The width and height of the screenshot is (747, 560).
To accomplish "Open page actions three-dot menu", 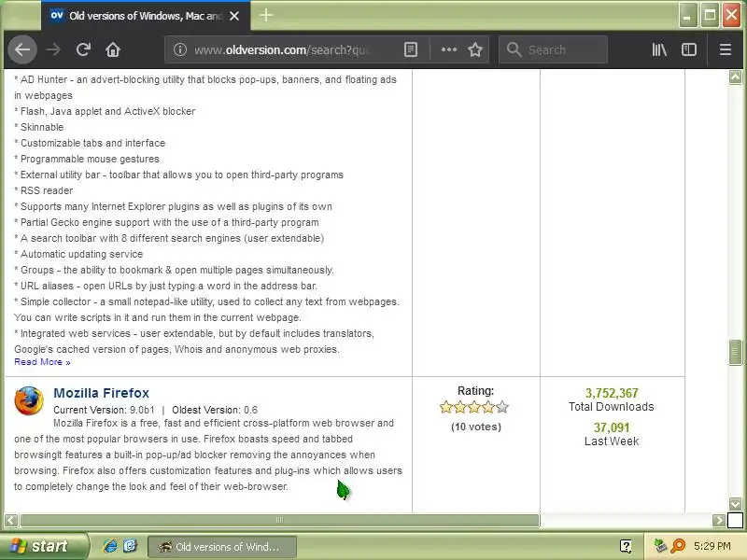I will click(x=449, y=49).
